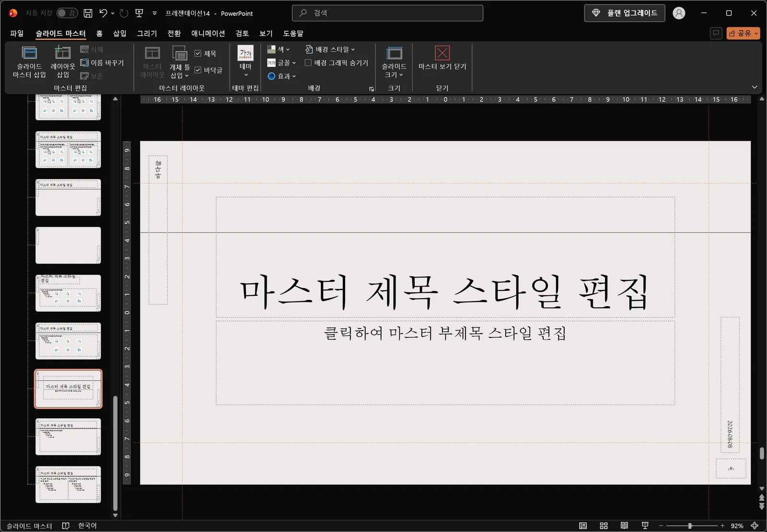Image resolution: width=767 pixels, height=532 pixels.
Task: Switch to Reading view icon
Action: (x=624, y=526)
